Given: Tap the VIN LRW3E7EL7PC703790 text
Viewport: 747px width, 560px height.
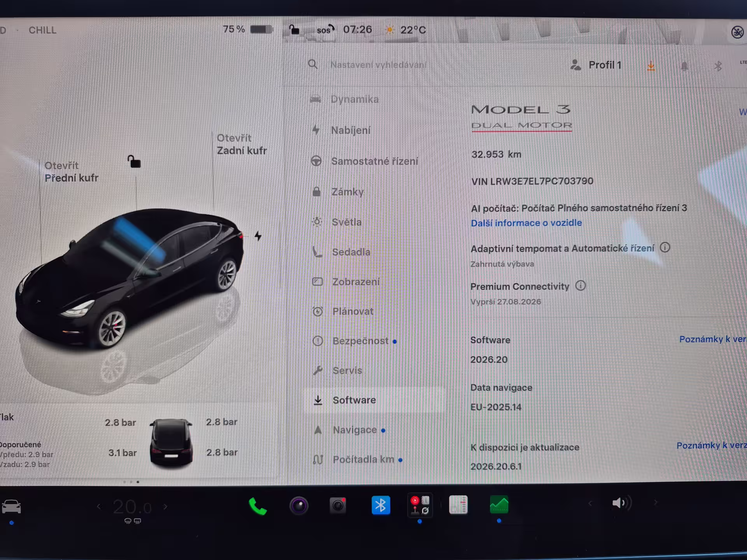Looking at the screenshot, I should 532,181.
